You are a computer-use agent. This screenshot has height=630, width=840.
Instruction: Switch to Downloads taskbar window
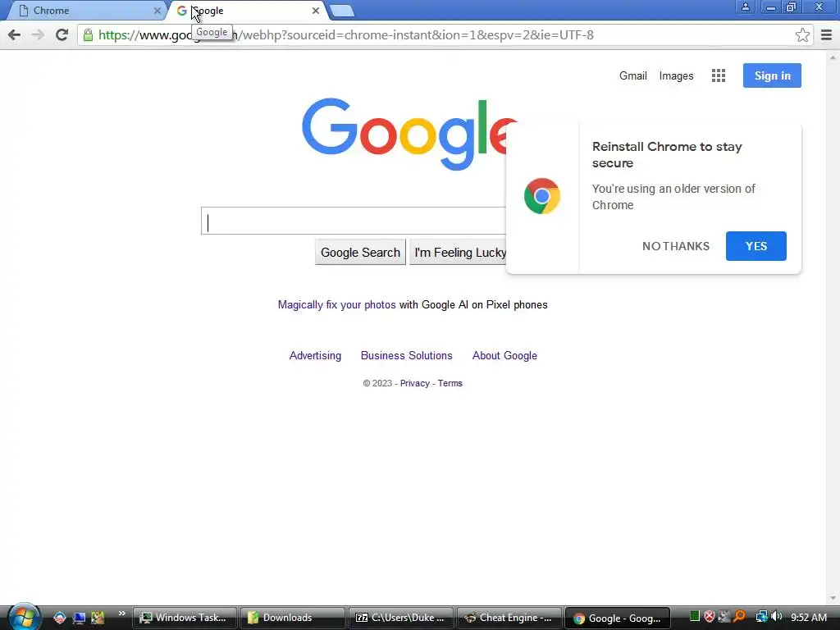293,618
